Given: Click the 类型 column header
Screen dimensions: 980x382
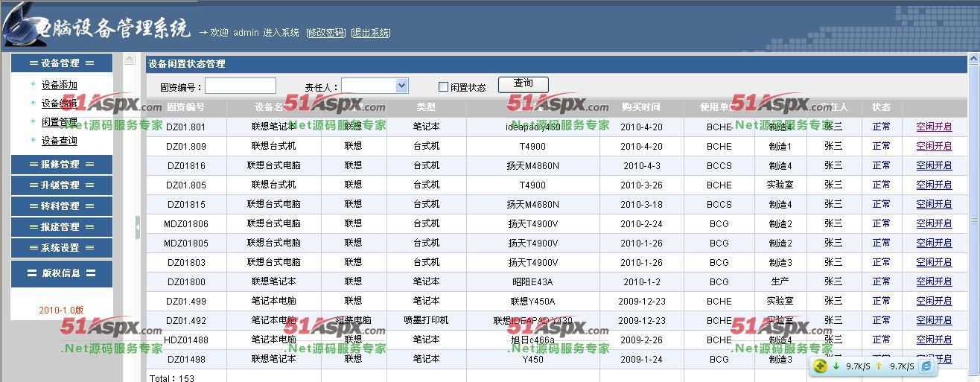Looking at the screenshot, I should click(x=426, y=107).
